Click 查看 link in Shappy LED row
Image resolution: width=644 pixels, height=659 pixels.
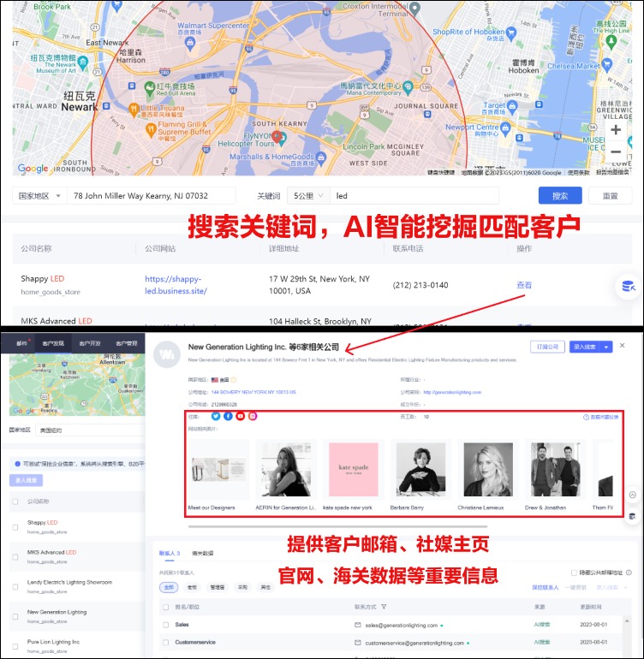coord(524,285)
